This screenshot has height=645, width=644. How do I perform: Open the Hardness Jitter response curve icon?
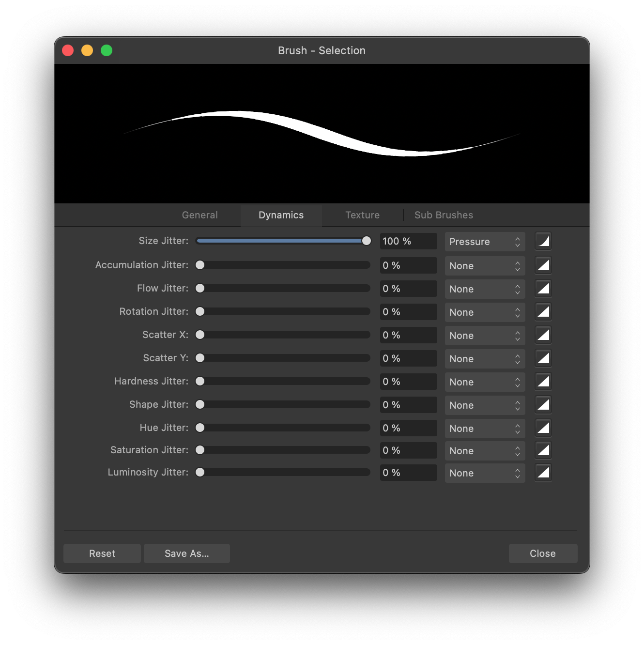click(x=543, y=381)
